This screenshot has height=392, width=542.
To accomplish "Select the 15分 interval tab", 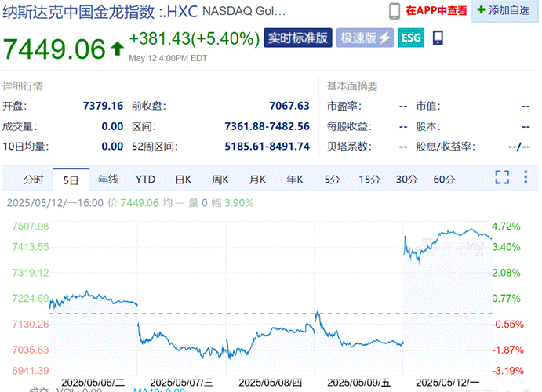I will click(369, 180).
